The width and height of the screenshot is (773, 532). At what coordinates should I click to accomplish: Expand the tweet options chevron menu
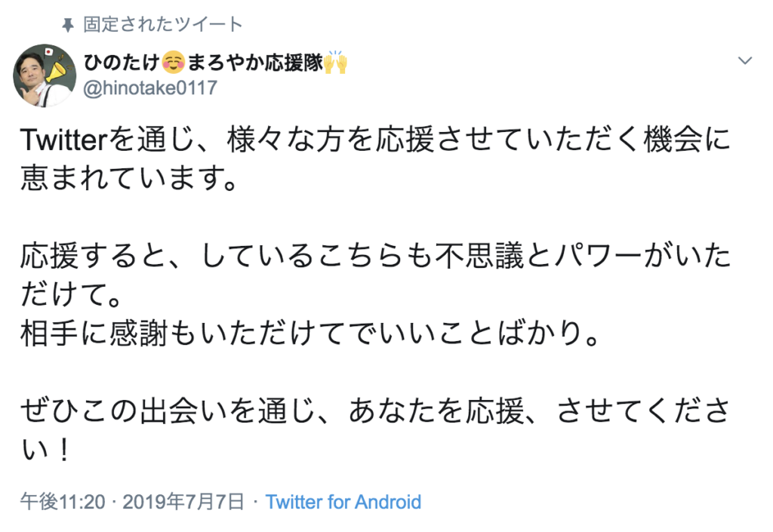point(744,60)
